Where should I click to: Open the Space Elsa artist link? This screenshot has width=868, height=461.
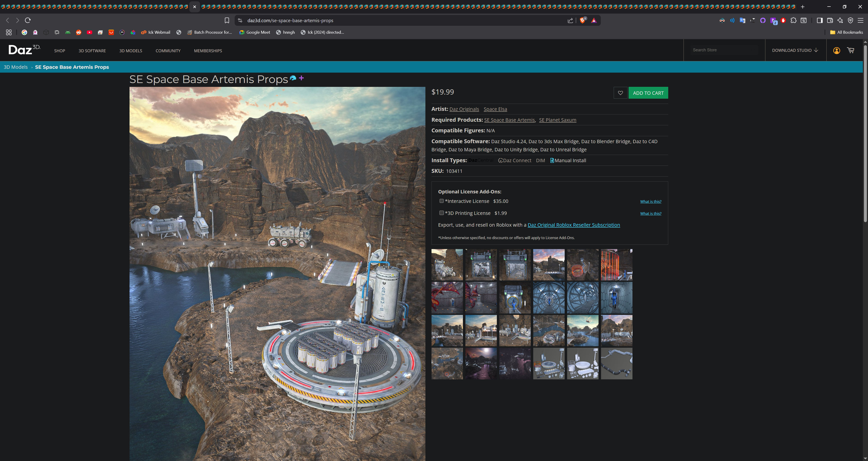[495, 109]
